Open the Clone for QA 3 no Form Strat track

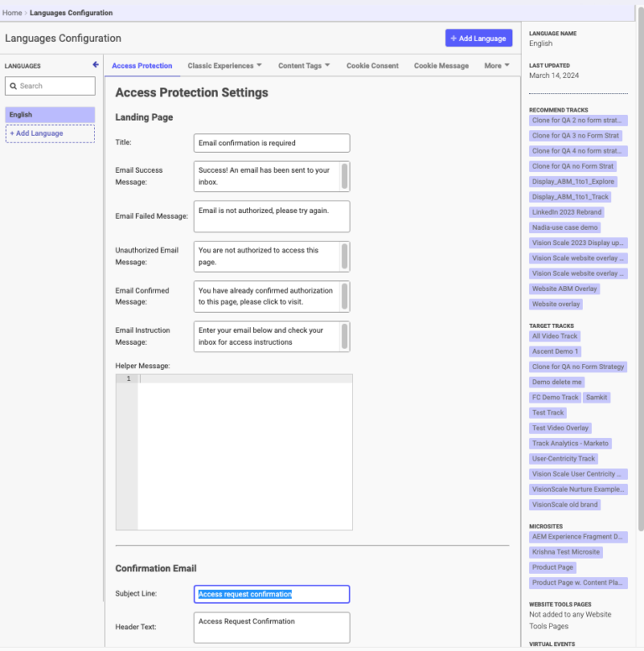pyautogui.click(x=575, y=136)
